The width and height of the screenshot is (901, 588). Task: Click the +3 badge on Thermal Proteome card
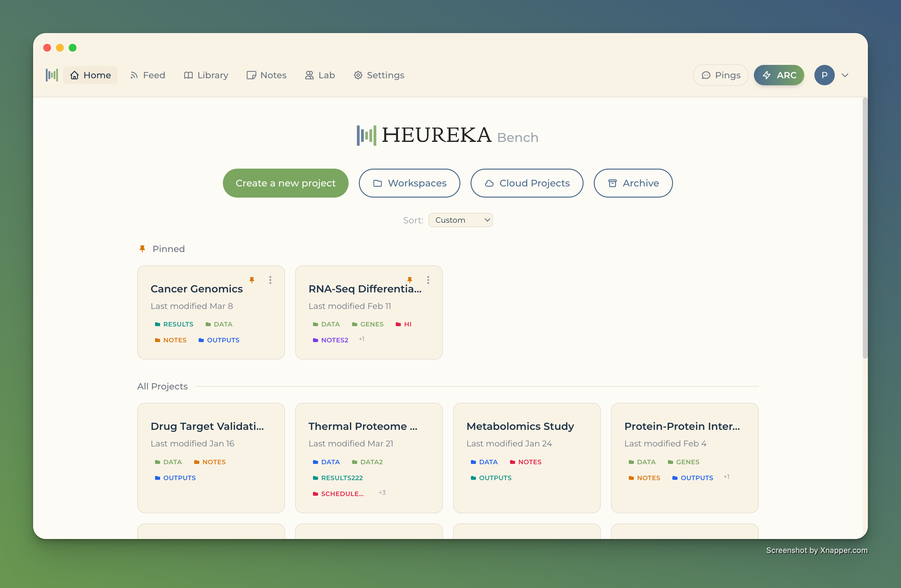[x=382, y=493]
